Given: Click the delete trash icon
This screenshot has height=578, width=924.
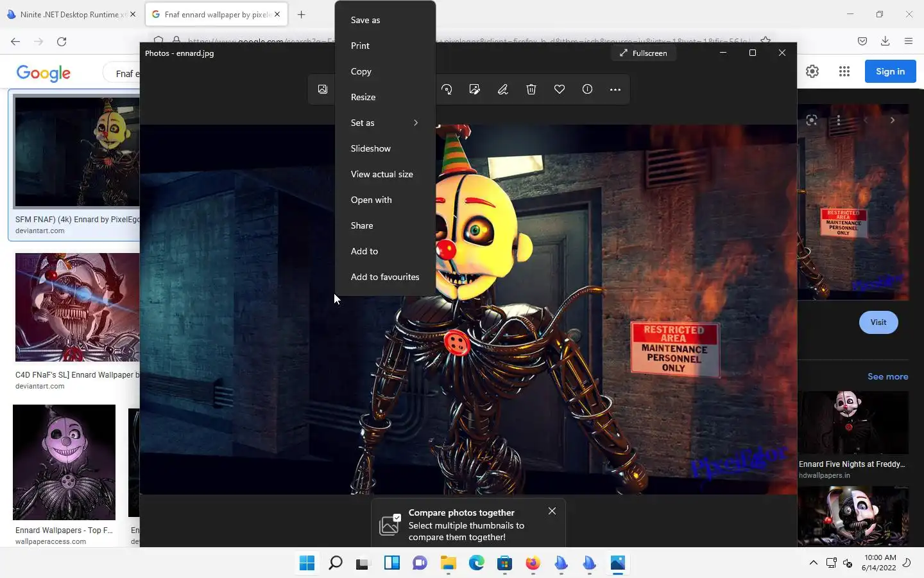Looking at the screenshot, I should [x=531, y=90].
